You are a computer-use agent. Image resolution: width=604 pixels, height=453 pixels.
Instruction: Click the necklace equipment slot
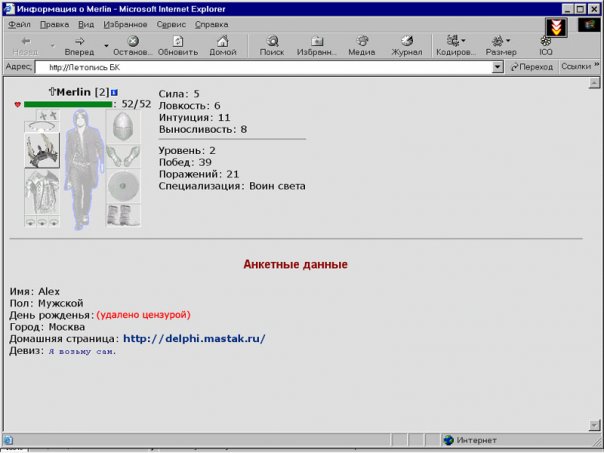(42, 127)
